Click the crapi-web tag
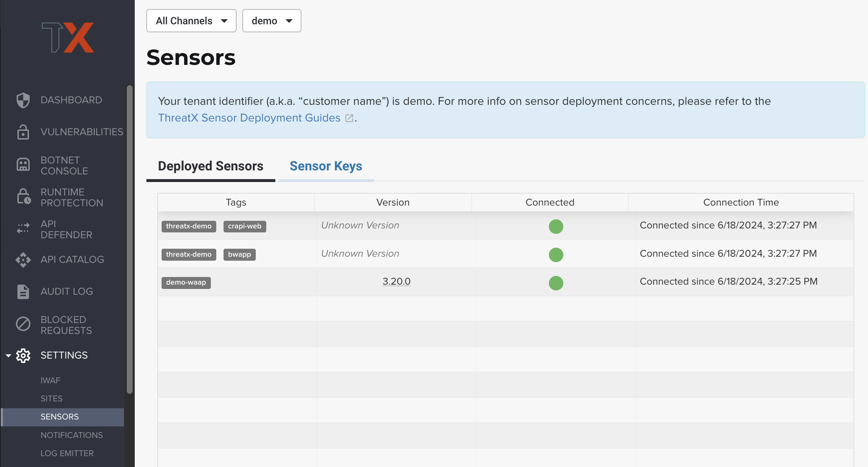Screen dimensions: 868x467 (245, 226)
